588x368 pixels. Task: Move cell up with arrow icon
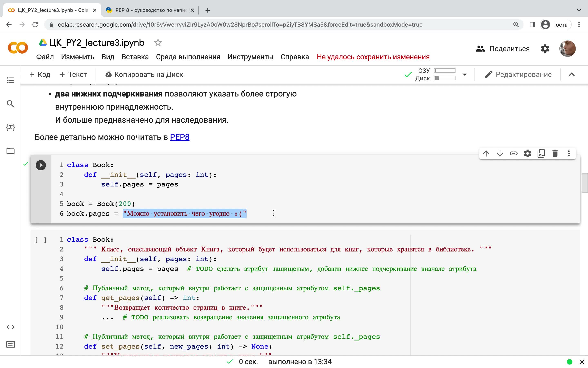486,154
